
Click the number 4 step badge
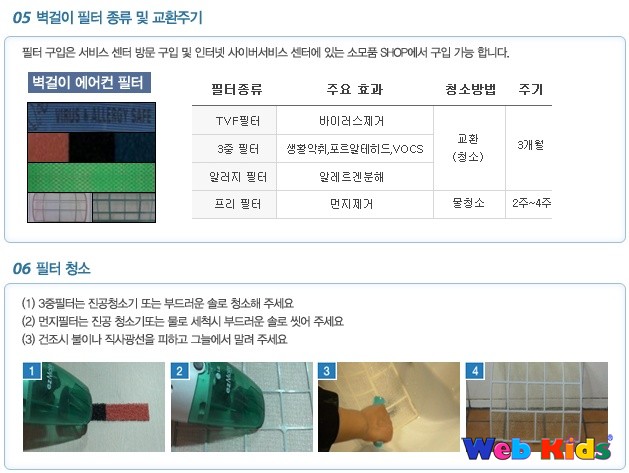[475, 371]
